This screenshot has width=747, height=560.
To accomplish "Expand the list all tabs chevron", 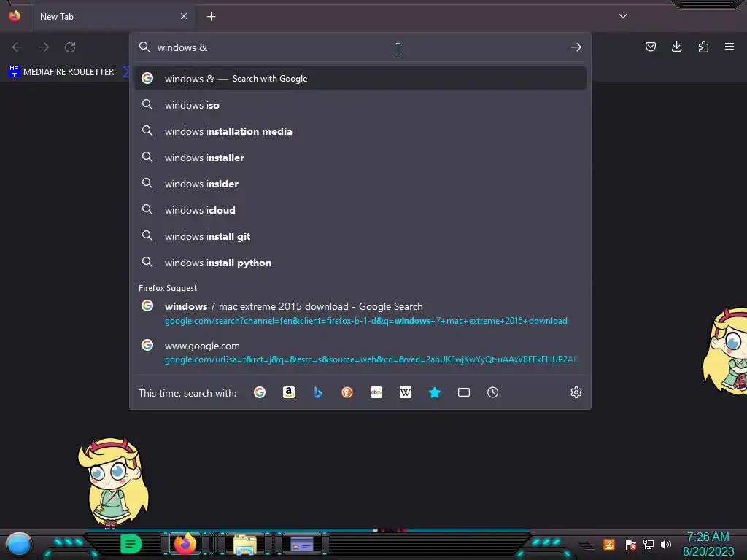I will point(623,16).
